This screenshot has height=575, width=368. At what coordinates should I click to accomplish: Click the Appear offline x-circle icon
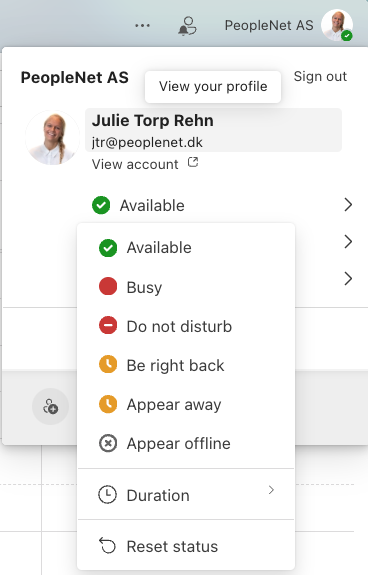tap(108, 443)
